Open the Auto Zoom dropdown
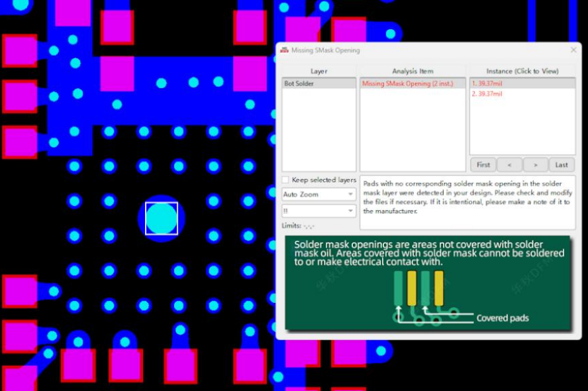Screen dimensions: 588x391 [x=319, y=195]
